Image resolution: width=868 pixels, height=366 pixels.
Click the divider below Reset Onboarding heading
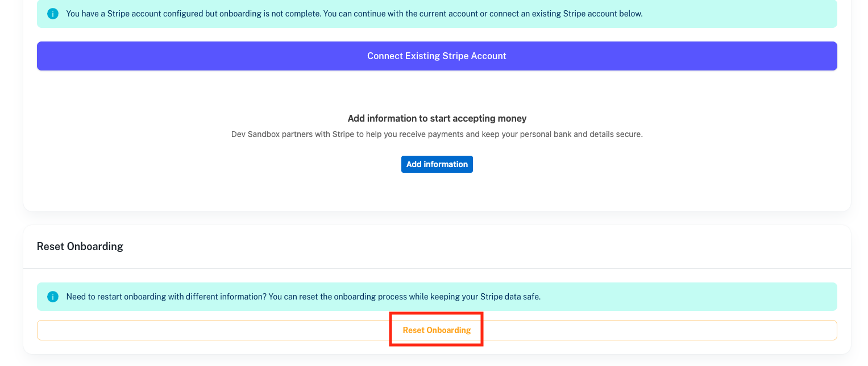pos(437,268)
